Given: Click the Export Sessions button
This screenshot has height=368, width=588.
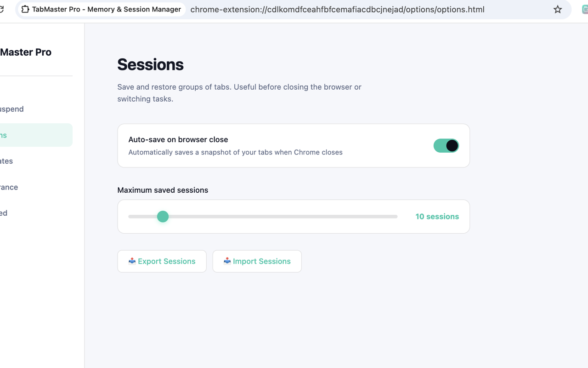Looking at the screenshot, I should [162, 261].
